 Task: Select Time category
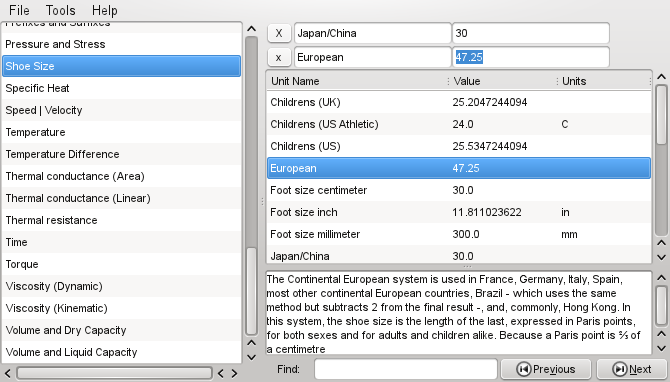click(121, 242)
